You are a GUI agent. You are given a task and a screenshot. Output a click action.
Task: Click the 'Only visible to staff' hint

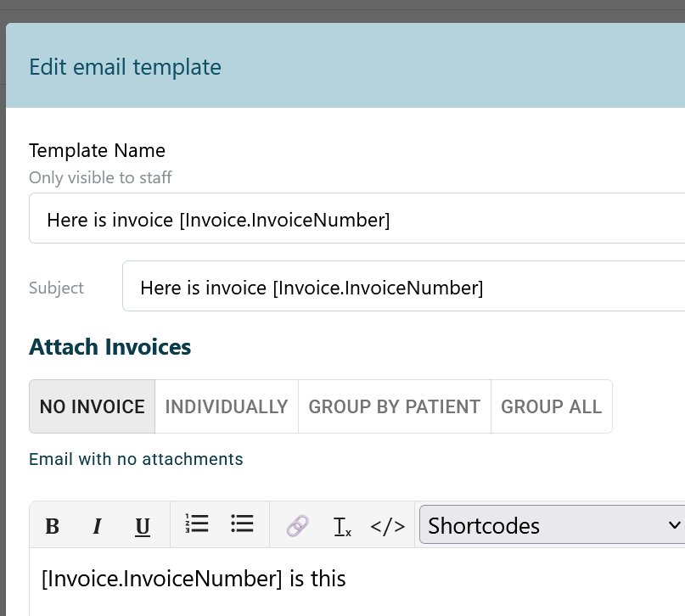[100, 177]
